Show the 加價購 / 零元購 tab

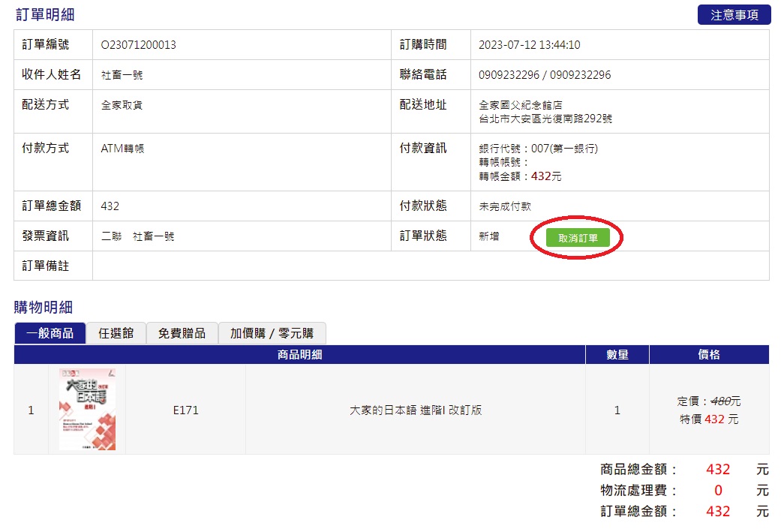(272, 333)
